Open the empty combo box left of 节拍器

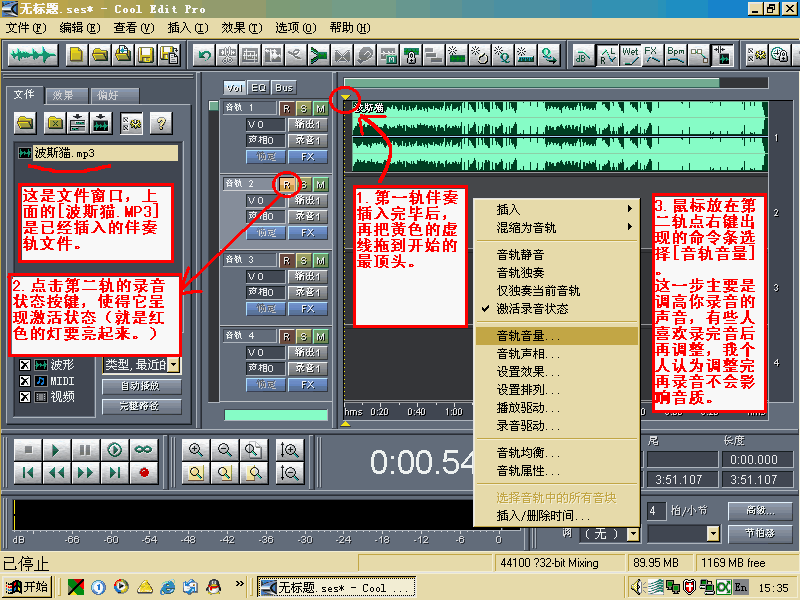(x=683, y=534)
